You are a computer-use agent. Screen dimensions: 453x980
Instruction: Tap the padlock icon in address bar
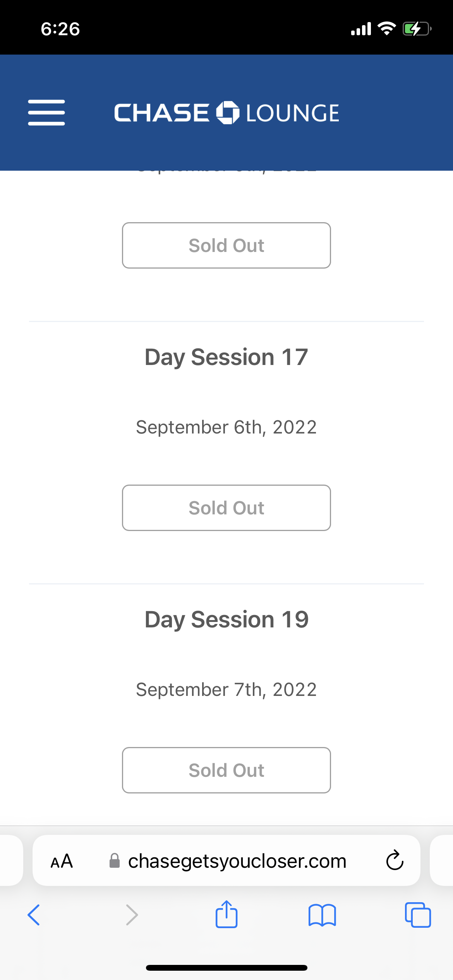click(115, 861)
